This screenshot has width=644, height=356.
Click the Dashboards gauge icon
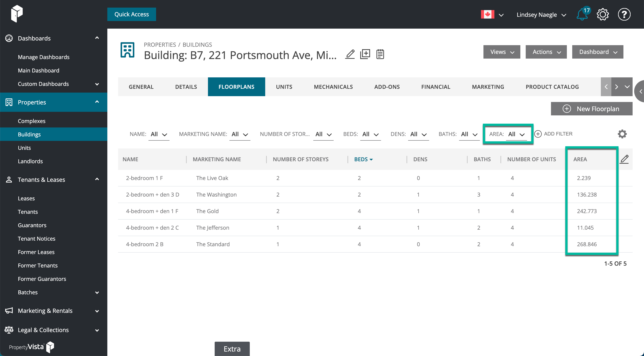point(9,38)
